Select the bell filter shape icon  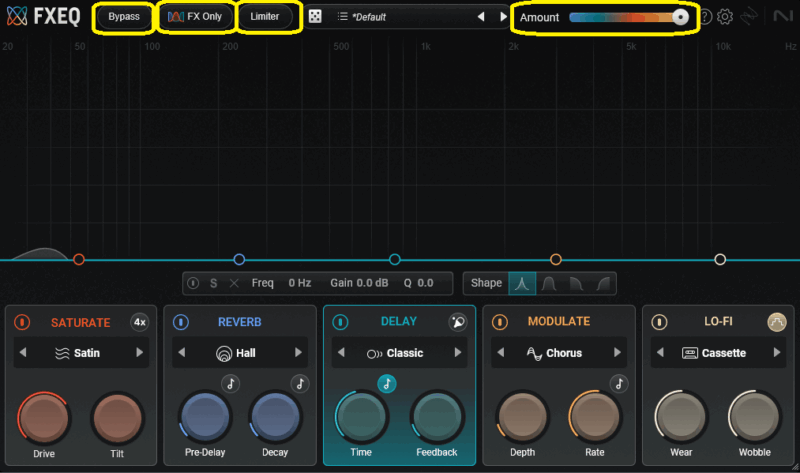522,283
